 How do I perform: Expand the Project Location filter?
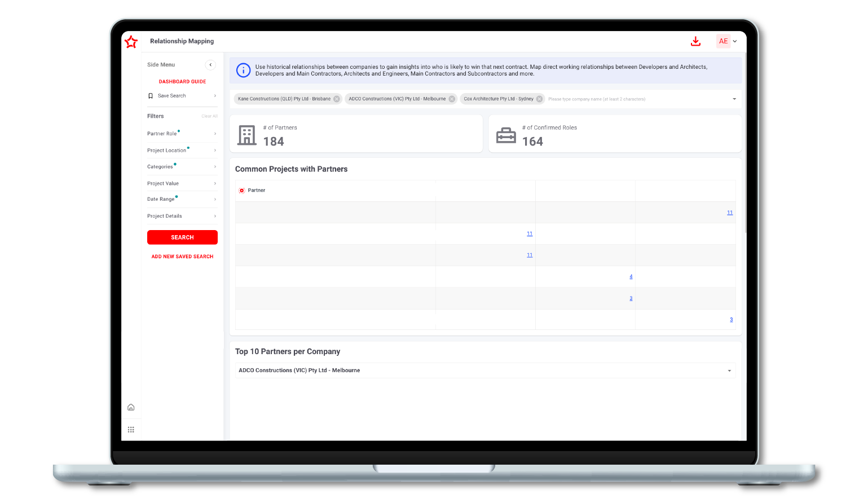(182, 151)
